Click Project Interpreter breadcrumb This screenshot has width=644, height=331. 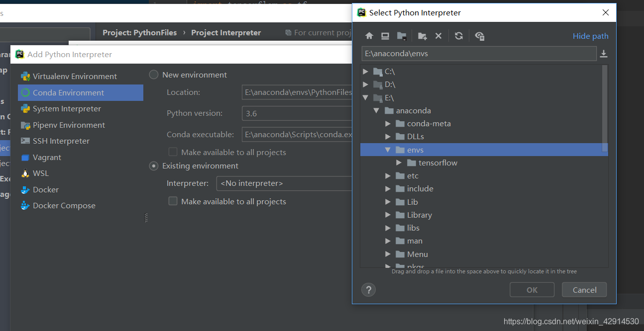click(226, 32)
